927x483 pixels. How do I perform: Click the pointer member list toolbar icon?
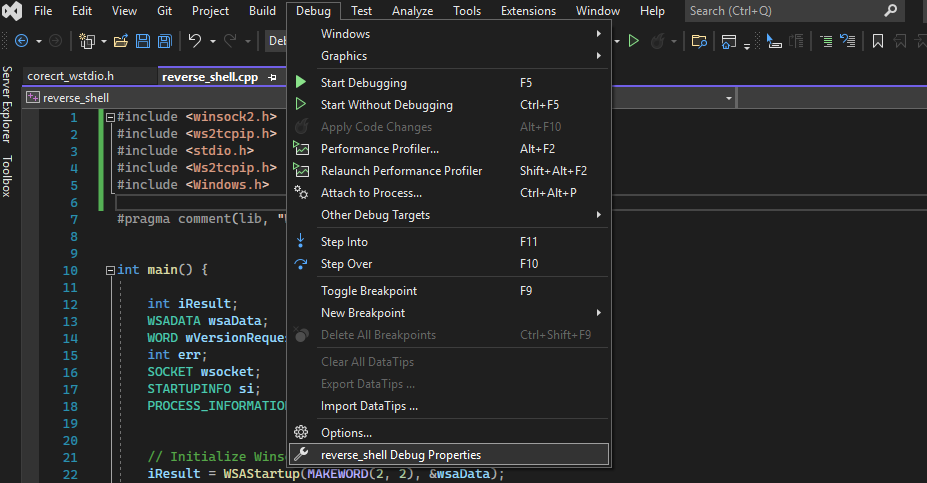tap(774, 41)
